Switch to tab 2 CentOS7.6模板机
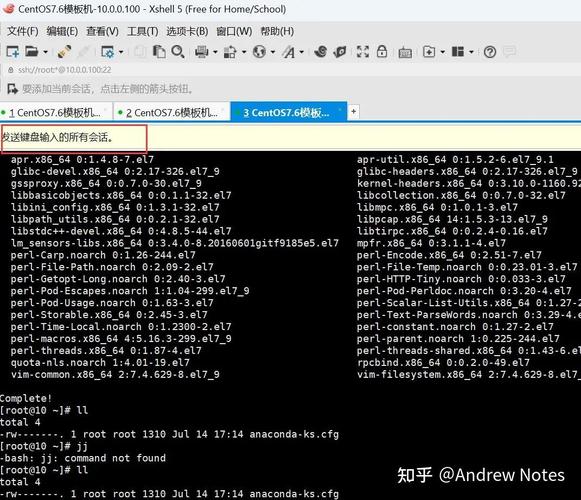 tap(172, 113)
